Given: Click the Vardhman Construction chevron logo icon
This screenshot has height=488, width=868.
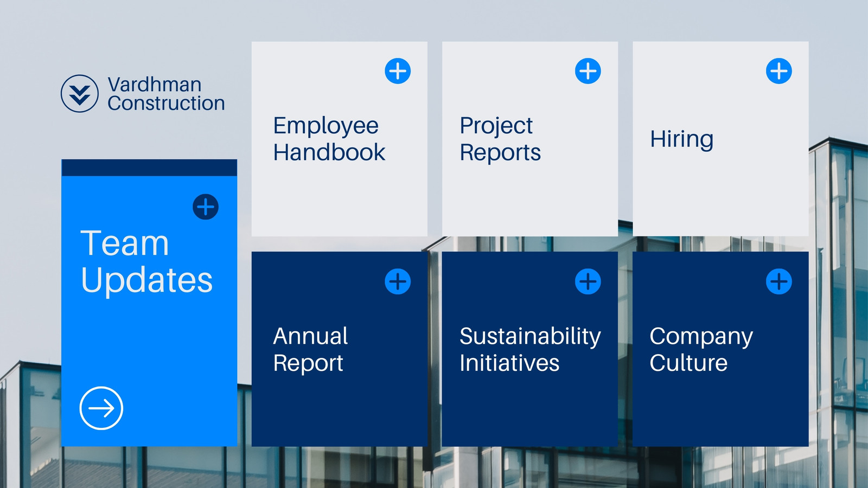Looking at the screenshot, I should [80, 93].
